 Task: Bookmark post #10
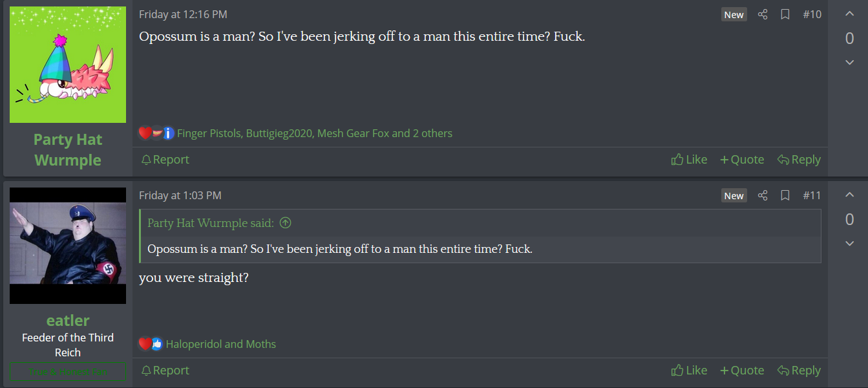click(785, 14)
